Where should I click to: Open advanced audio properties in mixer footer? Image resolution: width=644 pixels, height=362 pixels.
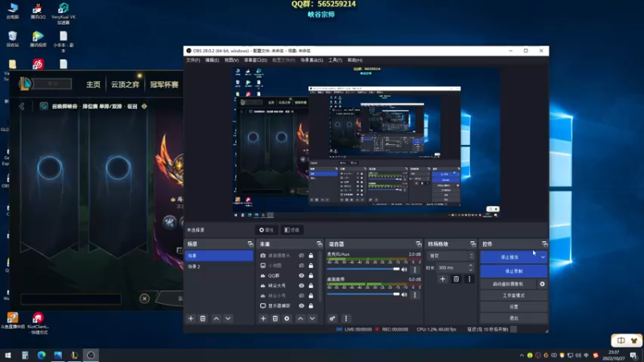pyautogui.click(x=332, y=319)
